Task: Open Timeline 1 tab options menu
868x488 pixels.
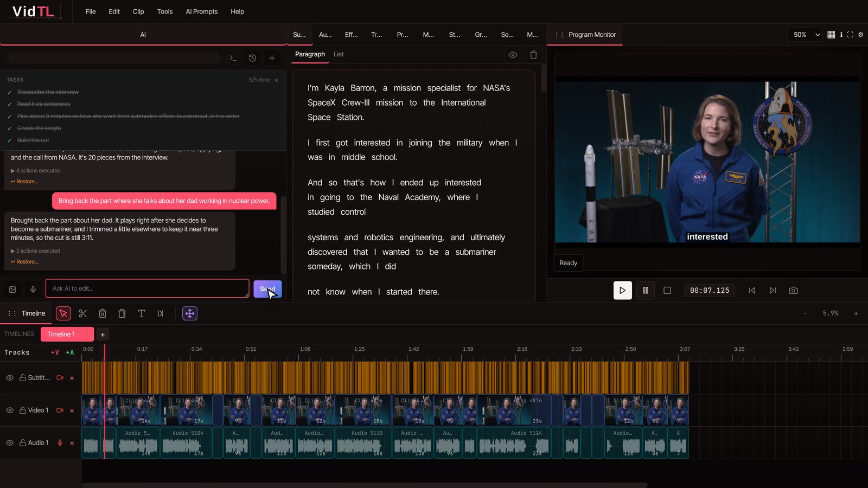Action: (x=87, y=335)
